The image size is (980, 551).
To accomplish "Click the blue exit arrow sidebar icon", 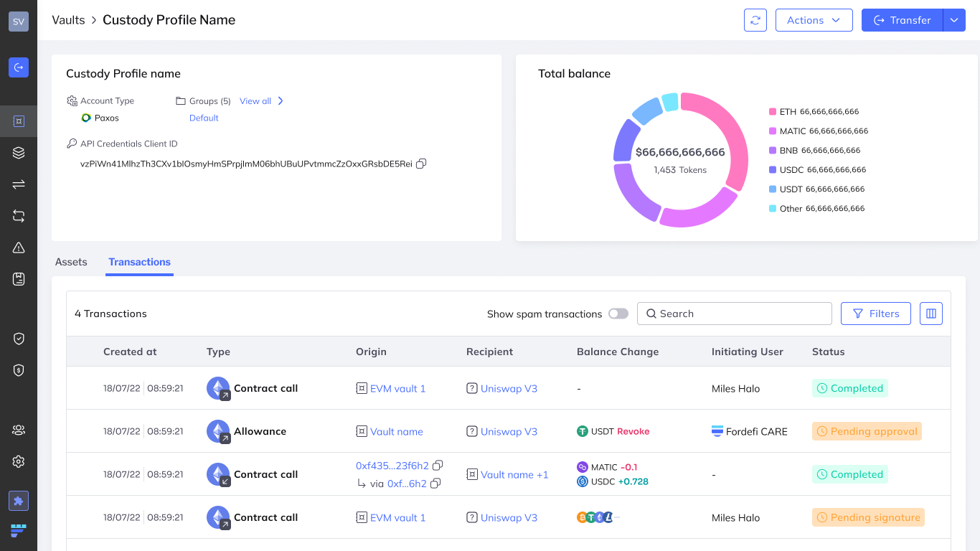I will point(19,67).
